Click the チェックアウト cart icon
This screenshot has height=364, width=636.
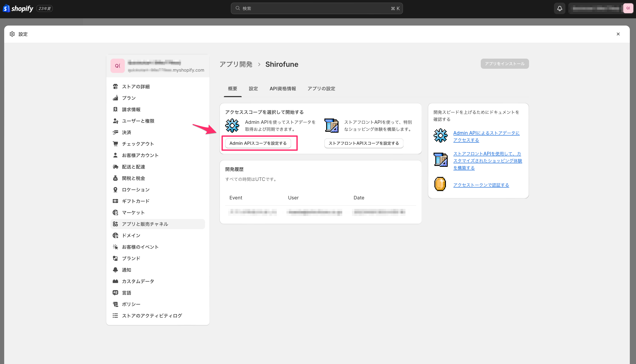click(x=115, y=144)
